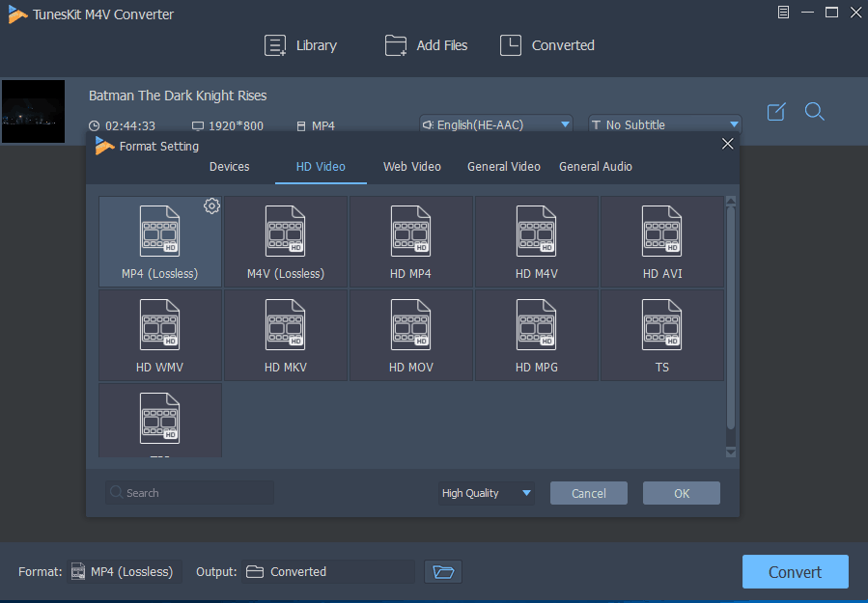Screen dimensions: 868x603
Task: Switch to the HD Video tab
Action: [x=321, y=167]
